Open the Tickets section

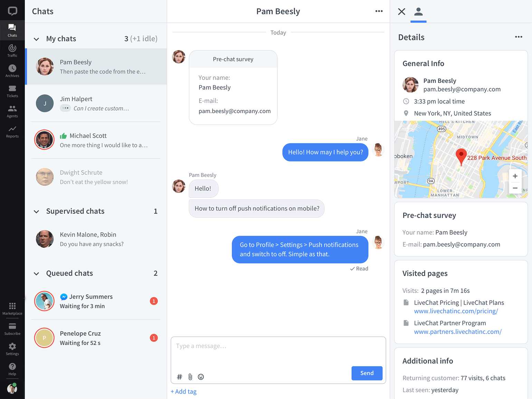point(12,91)
